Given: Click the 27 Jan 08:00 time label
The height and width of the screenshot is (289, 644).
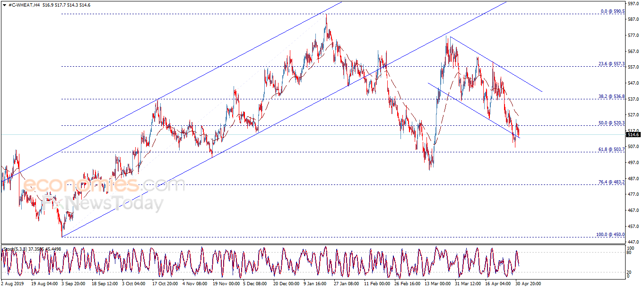Looking at the screenshot, I should click(x=346, y=284).
